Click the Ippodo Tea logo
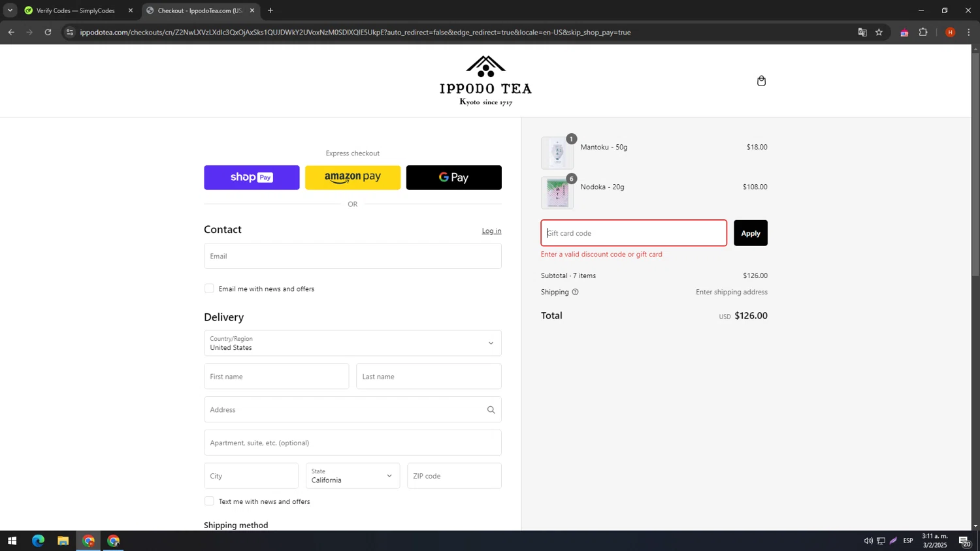This screenshot has height=551, width=980. coord(485,81)
